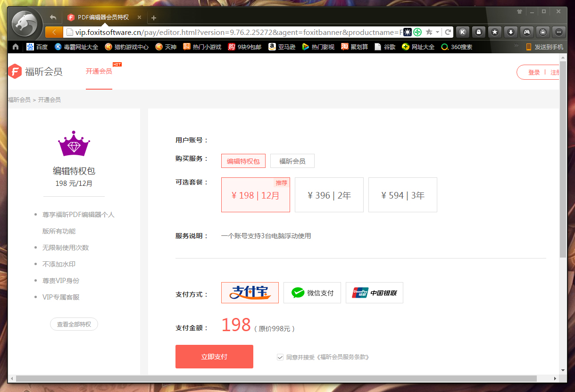Click the 立即支付 payment button
The image size is (575, 392).
[x=214, y=357]
